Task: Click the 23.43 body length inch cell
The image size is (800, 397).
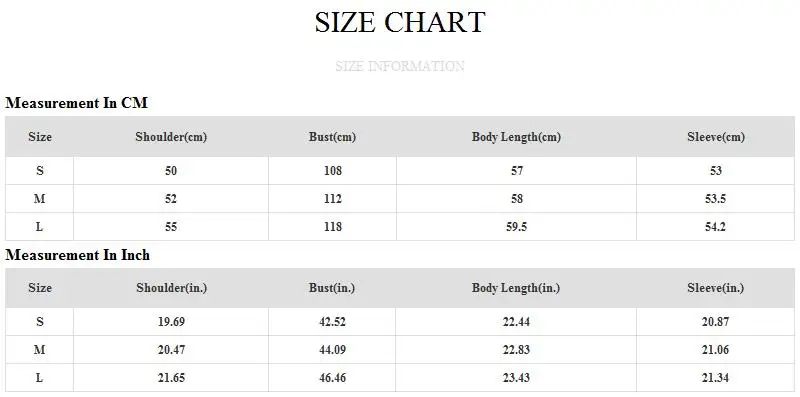Action: tap(516, 378)
